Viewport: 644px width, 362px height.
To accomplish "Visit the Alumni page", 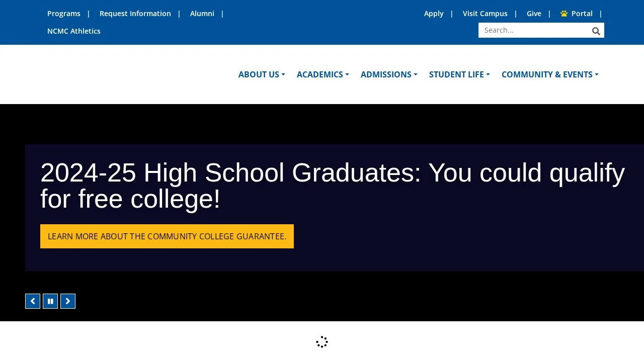I will click(x=202, y=14).
